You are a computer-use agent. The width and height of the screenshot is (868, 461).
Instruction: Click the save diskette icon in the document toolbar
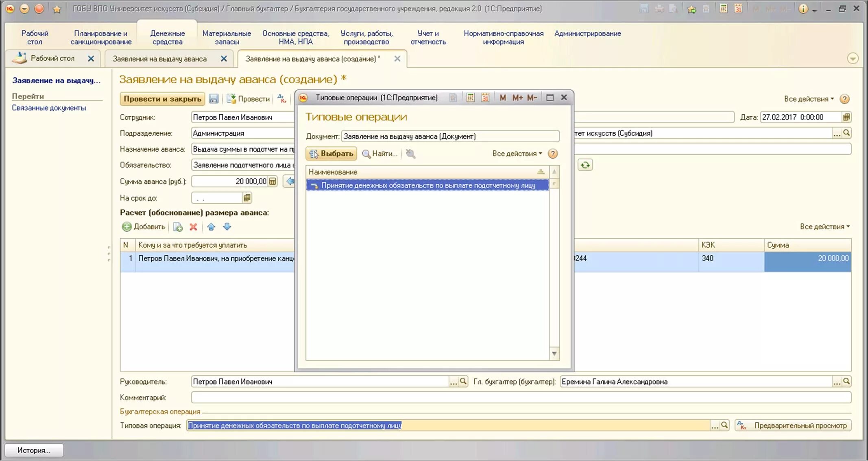point(214,99)
